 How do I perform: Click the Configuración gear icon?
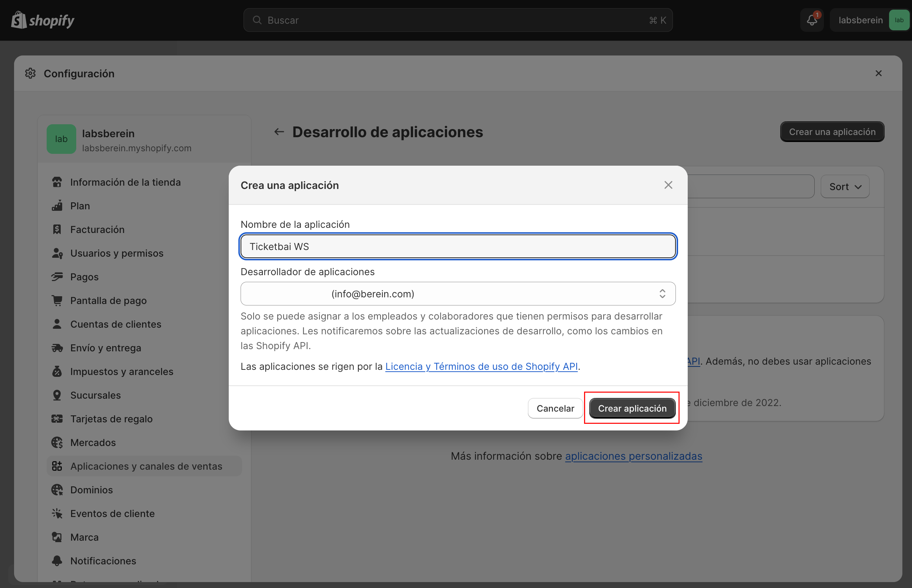pyautogui.click(x=31, y=73)
